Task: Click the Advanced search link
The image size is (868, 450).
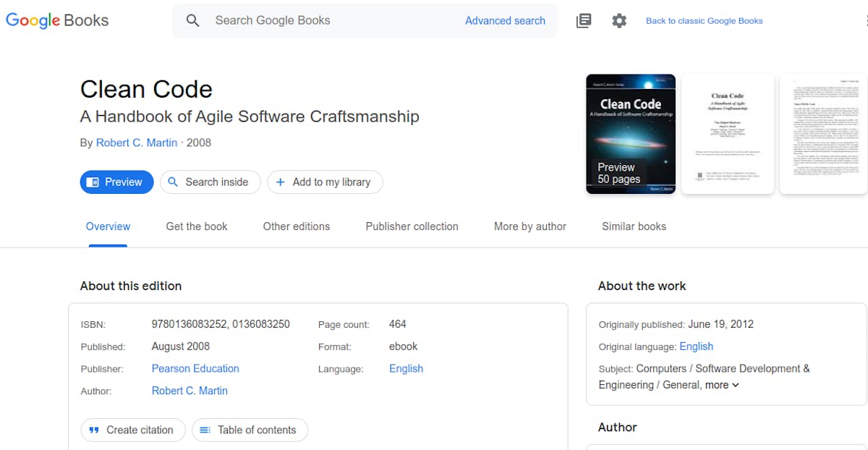Action: [505, 21]
